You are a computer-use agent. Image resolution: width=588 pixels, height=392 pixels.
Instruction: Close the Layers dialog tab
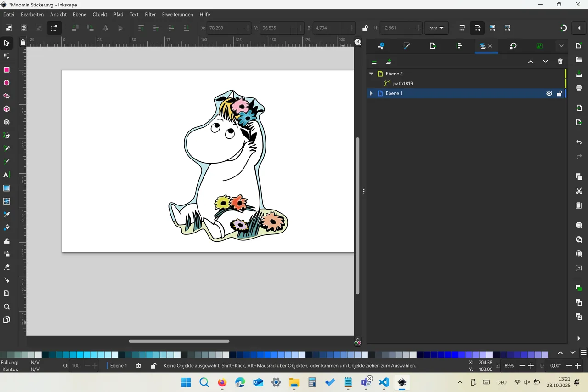490,46
